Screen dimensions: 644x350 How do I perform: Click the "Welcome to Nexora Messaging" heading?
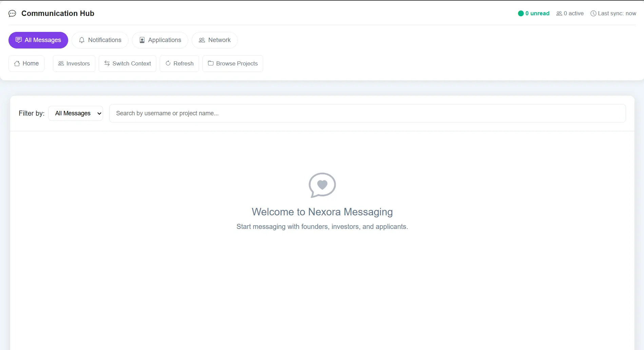point(322,212)
